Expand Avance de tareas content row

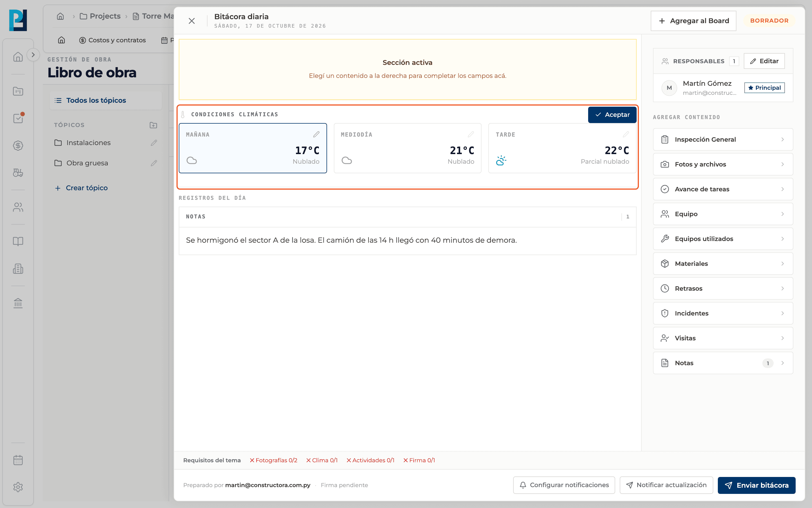[x=723, y=189]
